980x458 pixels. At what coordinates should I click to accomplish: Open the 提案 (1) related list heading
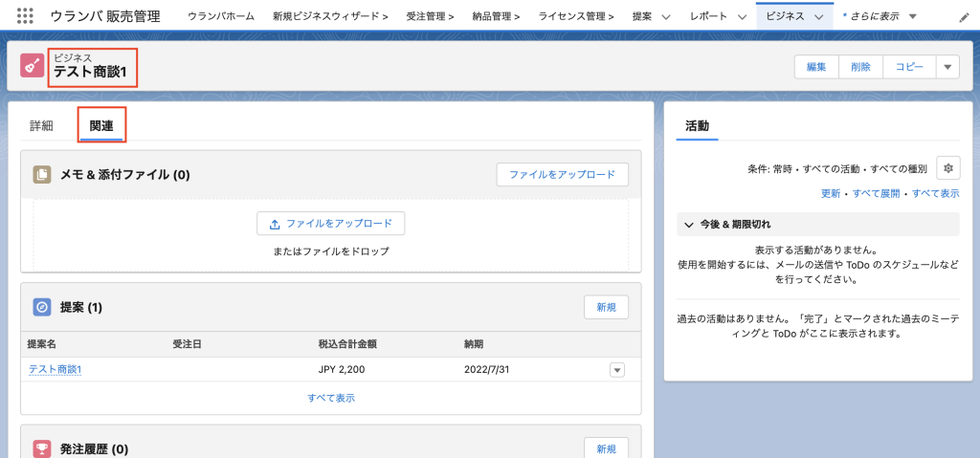(x=81, y=307)
